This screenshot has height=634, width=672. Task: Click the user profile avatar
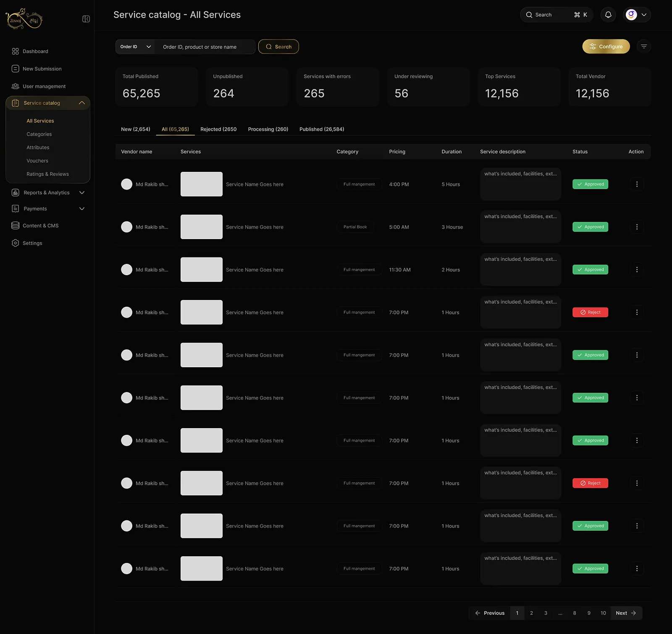pos(631,15)
